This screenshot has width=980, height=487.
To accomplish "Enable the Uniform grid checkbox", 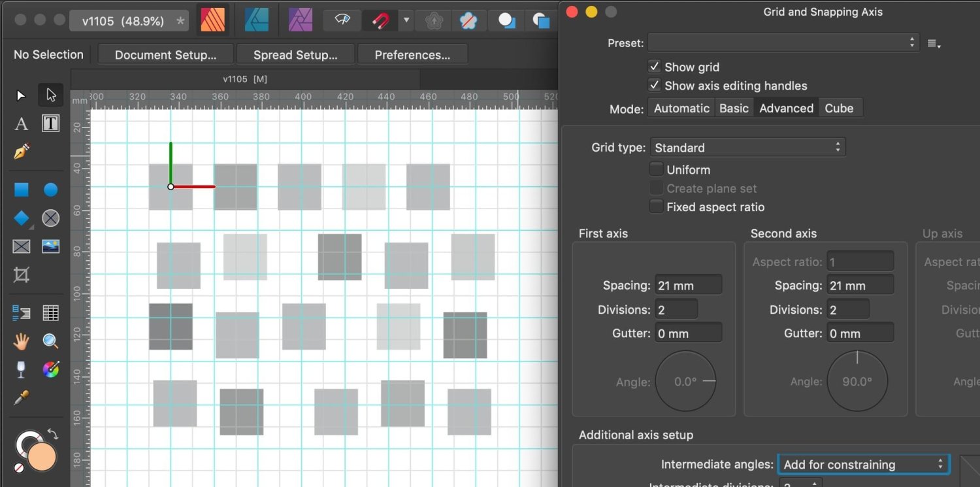I will [656, 169].
